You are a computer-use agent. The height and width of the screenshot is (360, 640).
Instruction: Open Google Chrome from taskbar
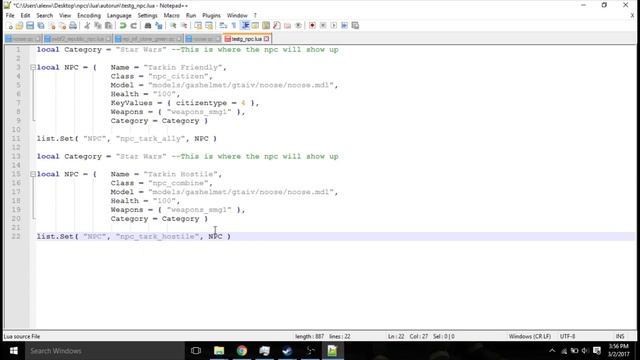click(x=242, y=351)
